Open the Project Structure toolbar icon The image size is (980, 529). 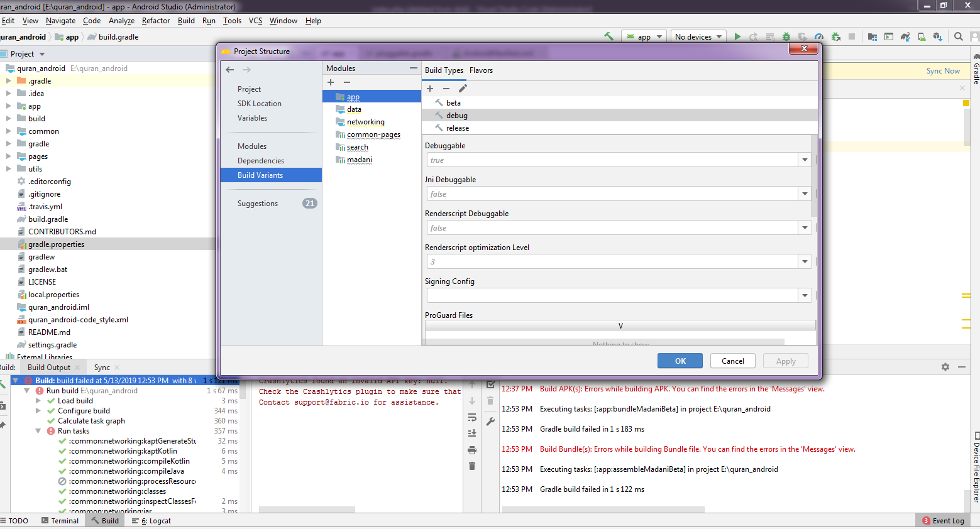873,36
